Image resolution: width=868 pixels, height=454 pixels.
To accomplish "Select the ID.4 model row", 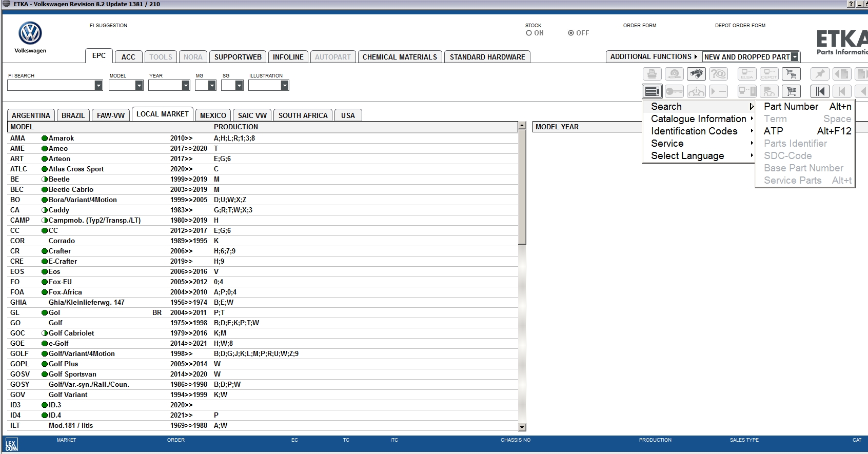I will (263, 415).
